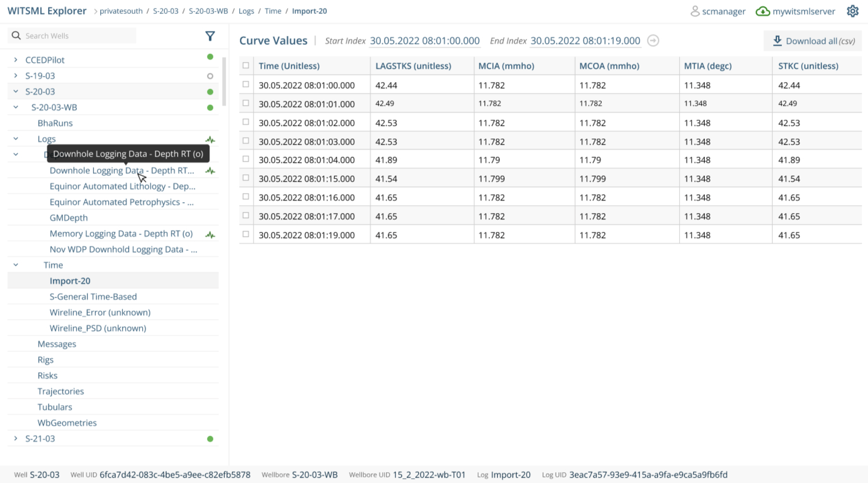
Task: Click the search magnifier in the wells sidebar
Action: point(16,35)
